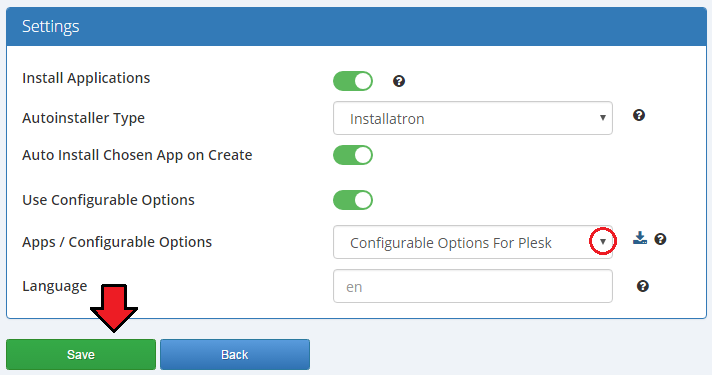Viewport: 712px width, 375px height.
Task: Click the Language label text
Action: click(x=54, y=286)
